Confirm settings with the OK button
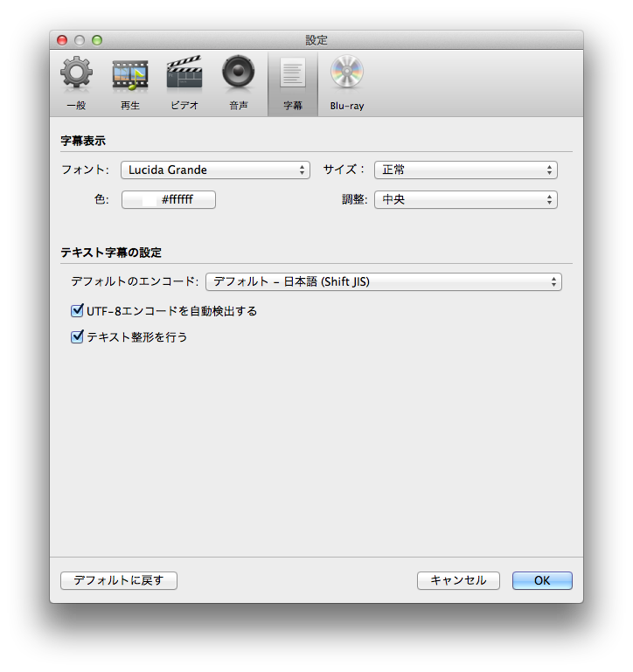The image size is (633, 672). point(542,580)
